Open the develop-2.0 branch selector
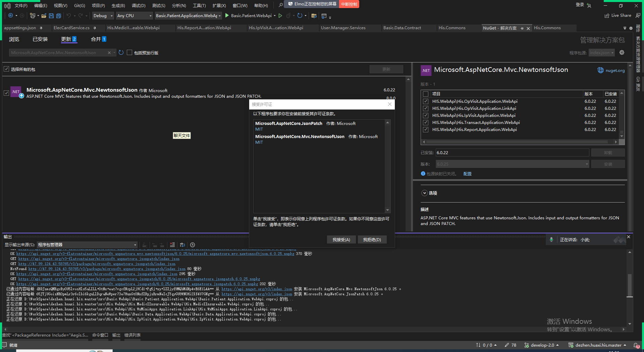This screenshot has height=352, width=644. [542, 345]
